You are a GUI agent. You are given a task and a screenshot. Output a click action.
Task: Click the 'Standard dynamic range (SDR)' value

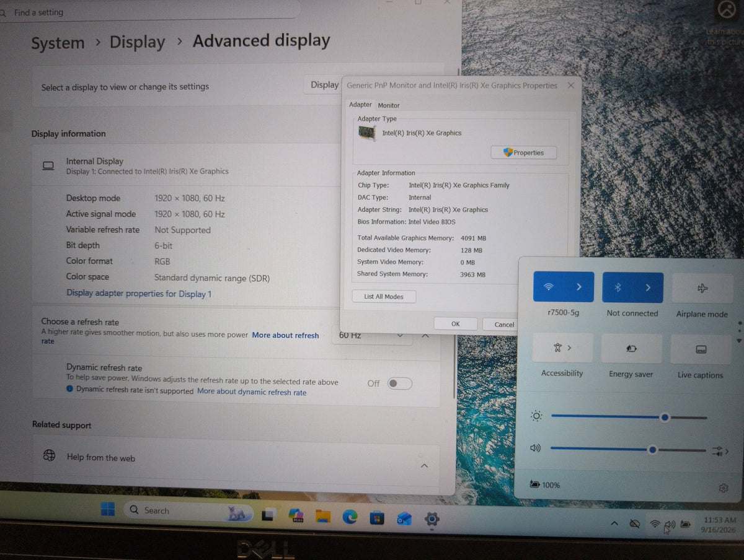(212, 278)
